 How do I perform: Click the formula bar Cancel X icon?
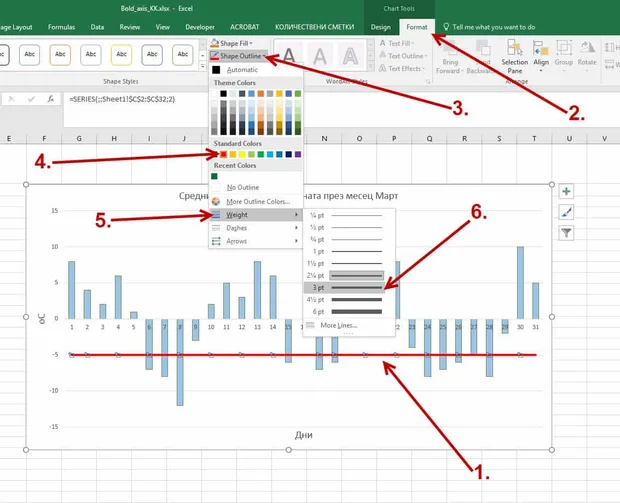(x=11, y=99)
